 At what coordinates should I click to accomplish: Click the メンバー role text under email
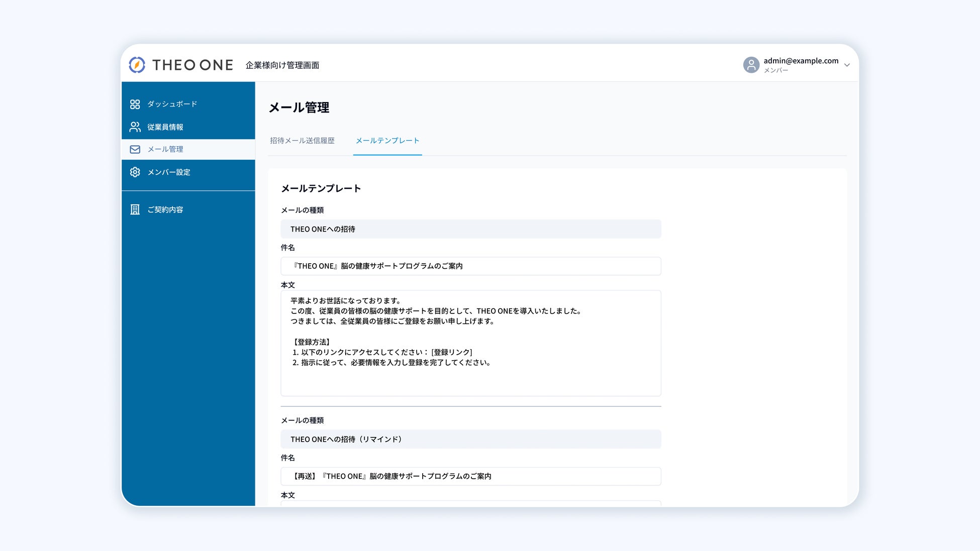pos(776,71)
